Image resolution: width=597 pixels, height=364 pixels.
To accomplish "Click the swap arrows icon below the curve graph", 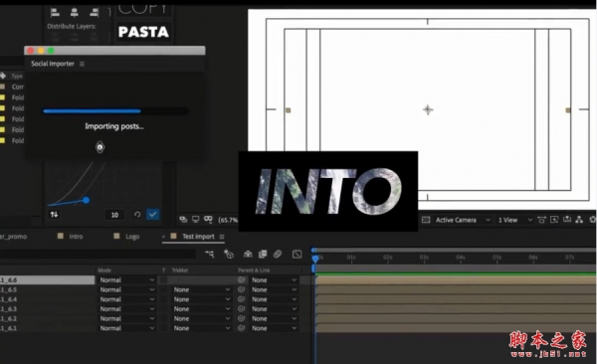I will (54, 215).
